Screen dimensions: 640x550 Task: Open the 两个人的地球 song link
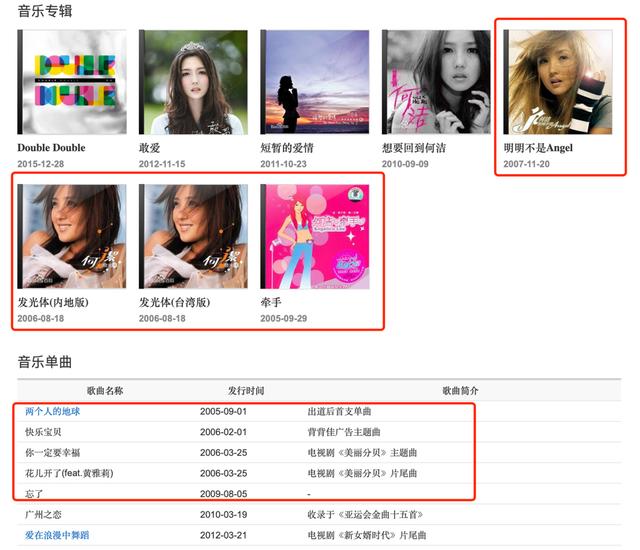pyautogui.click(x=53, y=411)
